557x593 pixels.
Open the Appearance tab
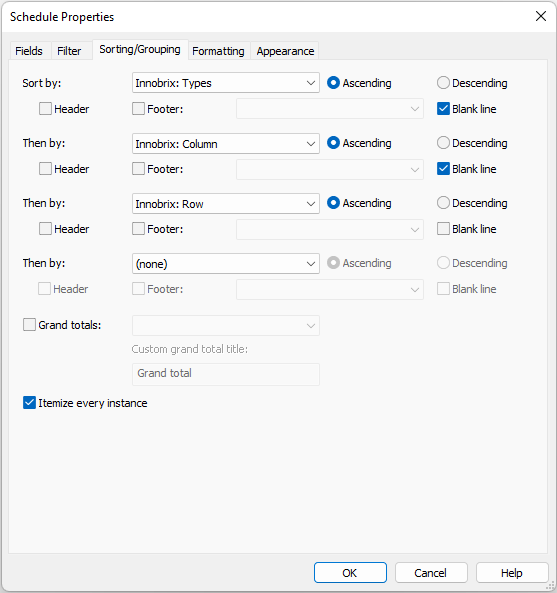285,51
